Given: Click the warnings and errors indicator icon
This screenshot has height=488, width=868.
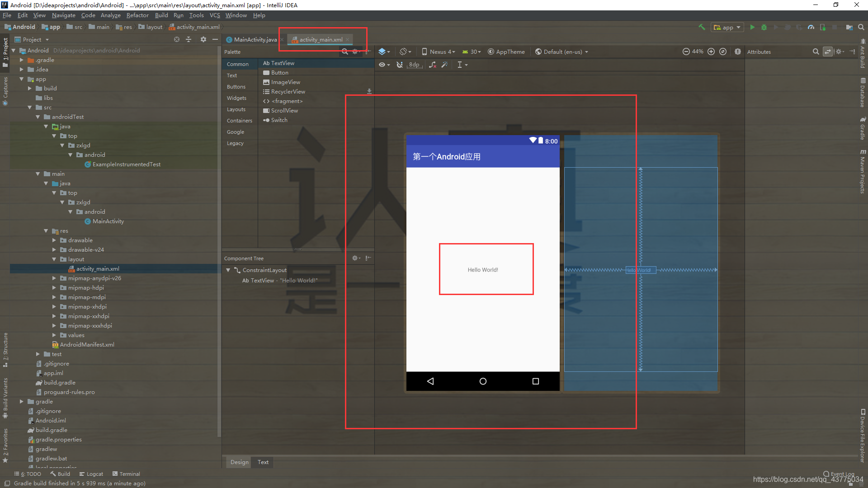Looking at the screenshot, I should [738, 52].
